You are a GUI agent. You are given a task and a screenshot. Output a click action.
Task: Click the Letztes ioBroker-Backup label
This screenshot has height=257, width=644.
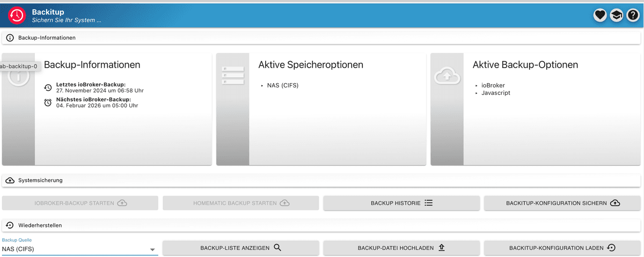tap(91, 85)
